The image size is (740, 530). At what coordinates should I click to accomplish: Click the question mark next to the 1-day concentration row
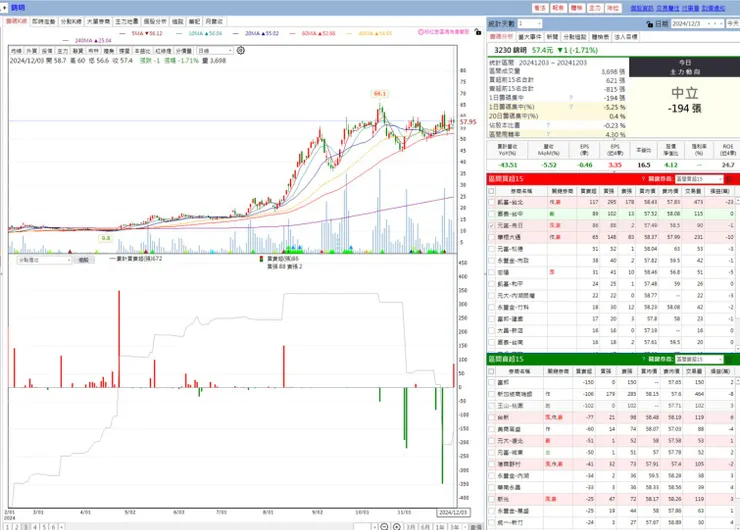(x=571, y=98)
